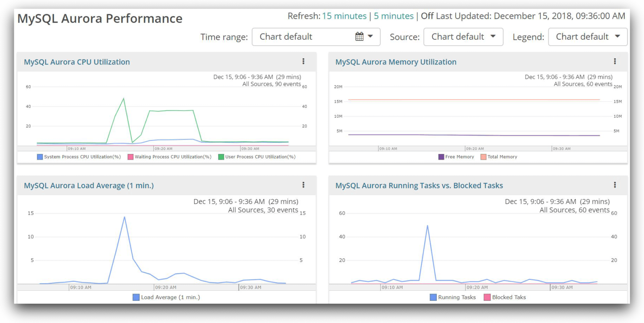Viewport: 644px width, 323px height.
Task: Open the Memory Utilization chart options menu
Action: coord(615,61)
